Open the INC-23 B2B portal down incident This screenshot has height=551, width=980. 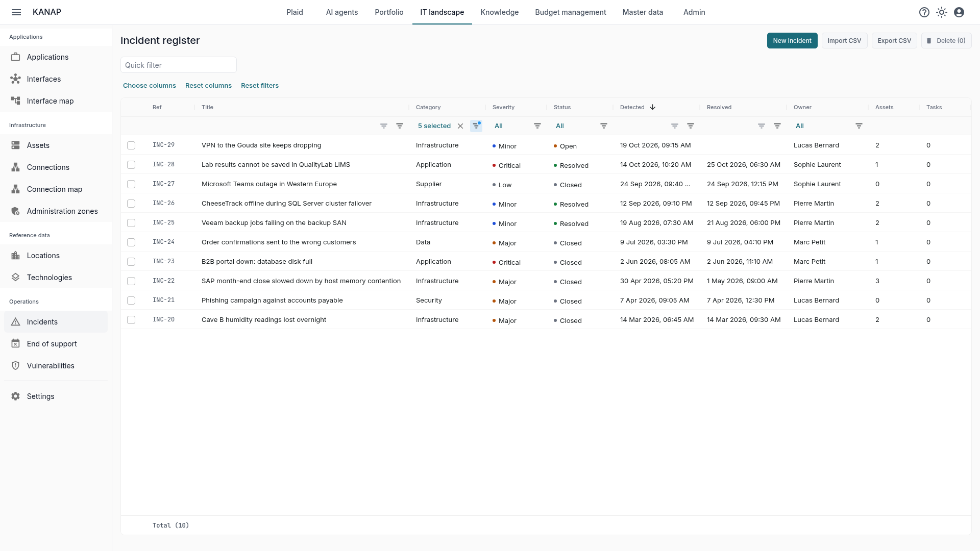pyautogui.click(x=257, y=262)
